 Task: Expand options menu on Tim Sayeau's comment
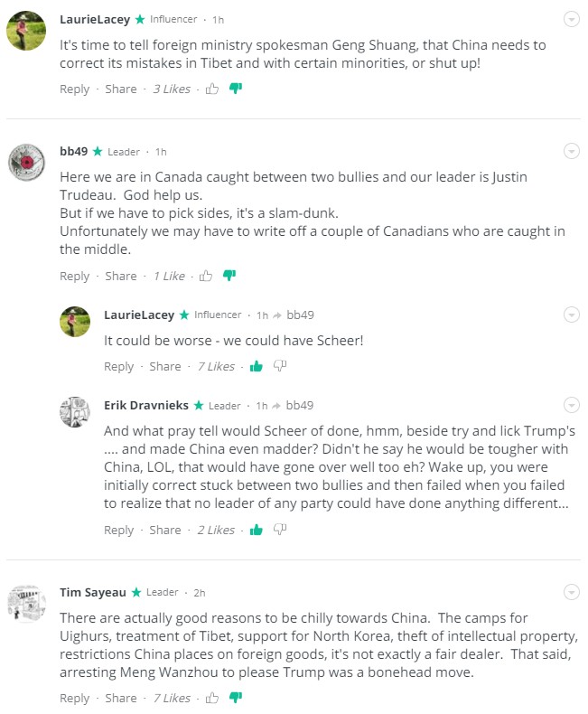point(571,592)
